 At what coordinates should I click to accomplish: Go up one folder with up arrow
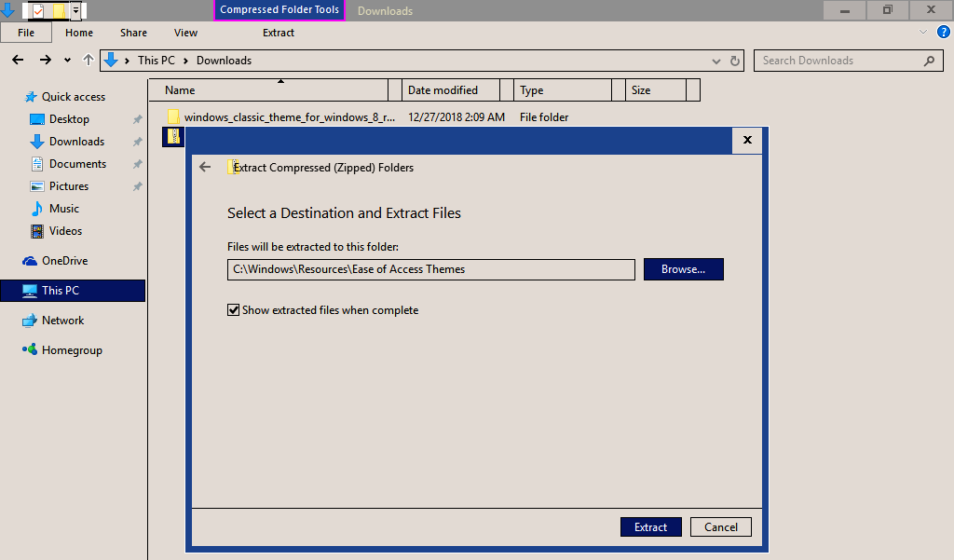pyautogui.click(x=89, y=61)
